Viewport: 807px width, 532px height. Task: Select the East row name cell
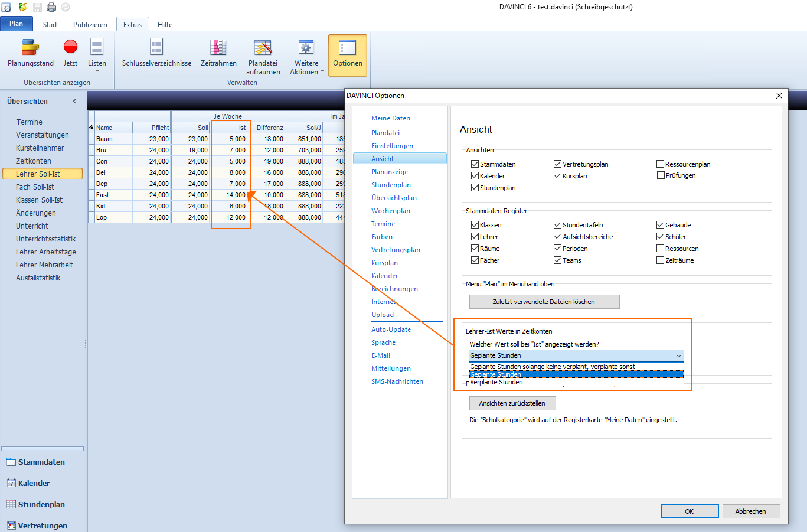[113, 195]
